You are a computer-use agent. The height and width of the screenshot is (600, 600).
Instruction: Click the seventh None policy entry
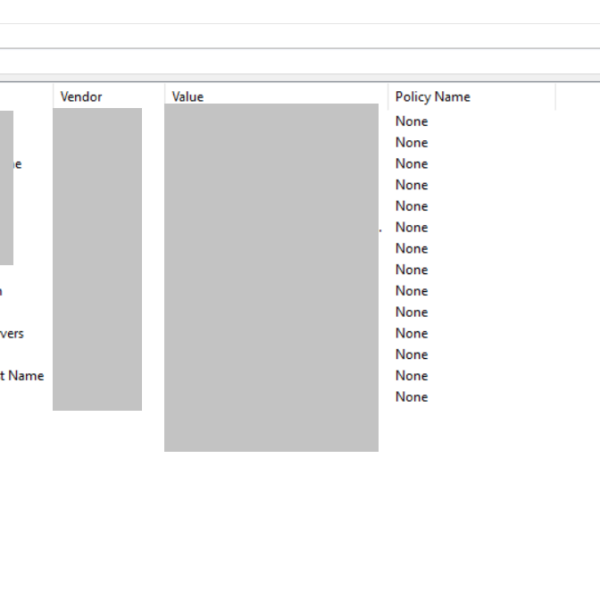pyautogui.click(x=411, y=248)
